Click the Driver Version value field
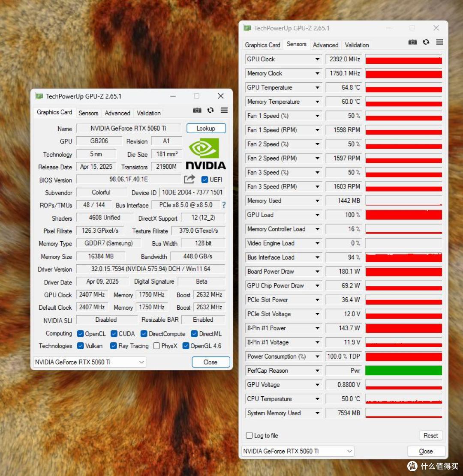This screenshot has height=476, width=463. click(150, 269)
